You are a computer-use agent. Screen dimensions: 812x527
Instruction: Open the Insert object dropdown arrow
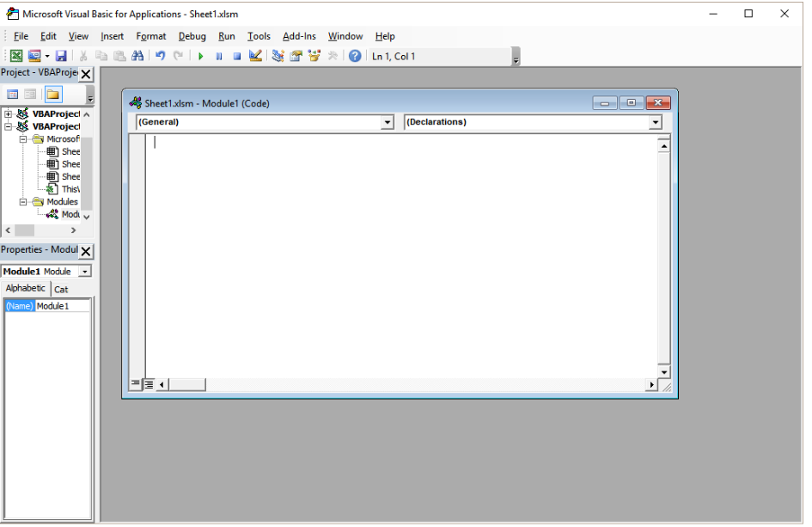[47, 56]
